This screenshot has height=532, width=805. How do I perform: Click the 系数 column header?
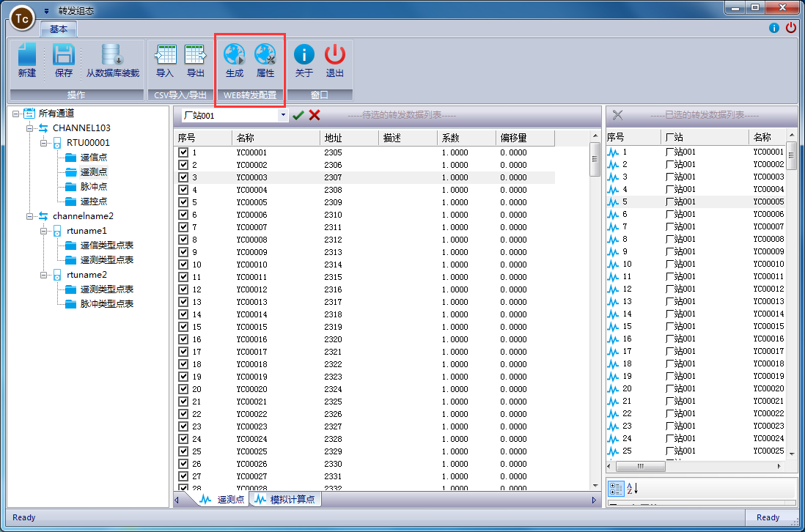pyautogui.click(x=466, y=138)
